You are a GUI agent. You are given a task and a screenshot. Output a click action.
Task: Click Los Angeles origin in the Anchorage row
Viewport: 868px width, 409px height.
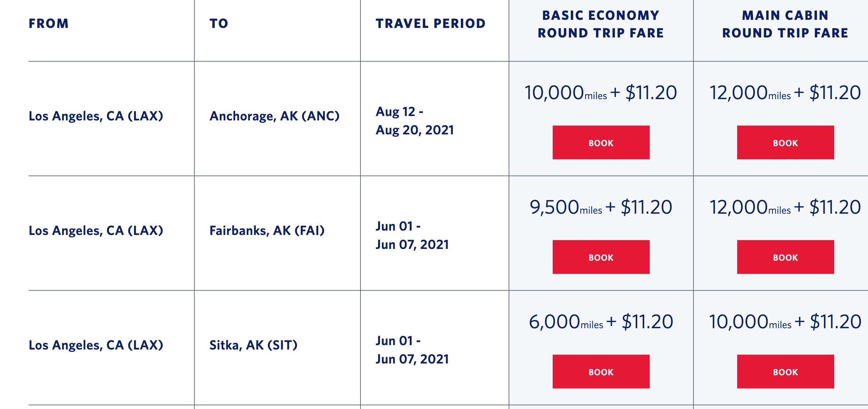pos(96,116)
